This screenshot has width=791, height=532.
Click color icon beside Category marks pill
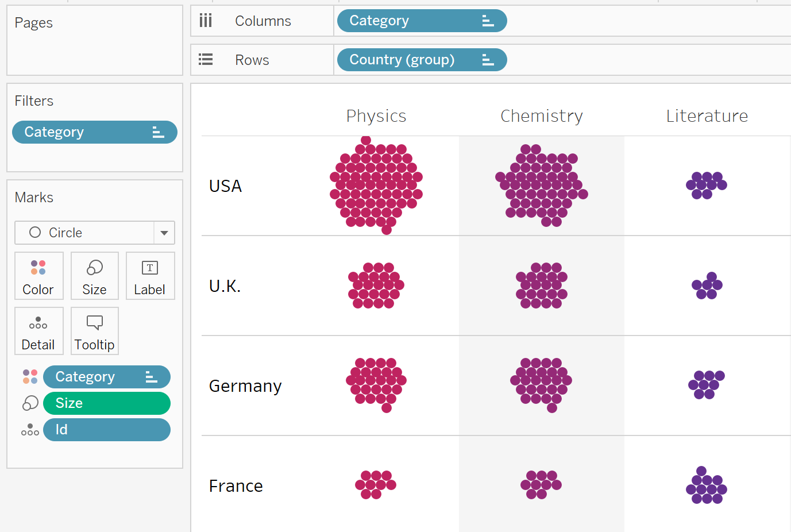point(30,377)
